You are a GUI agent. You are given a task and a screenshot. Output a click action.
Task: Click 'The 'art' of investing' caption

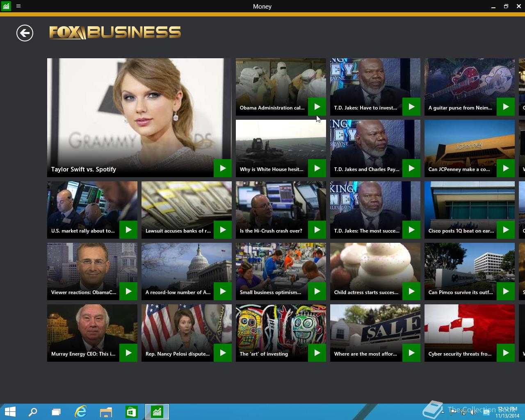264,354
